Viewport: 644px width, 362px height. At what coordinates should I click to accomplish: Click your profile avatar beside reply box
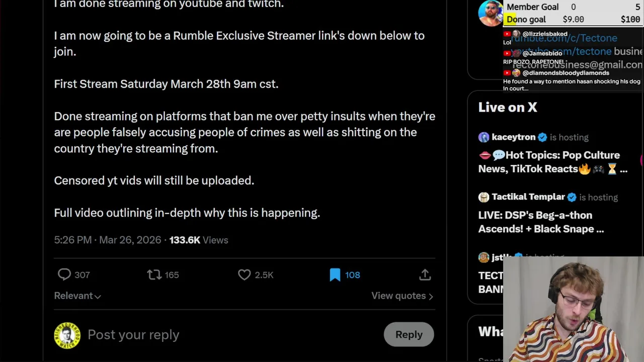click(67, 335)
